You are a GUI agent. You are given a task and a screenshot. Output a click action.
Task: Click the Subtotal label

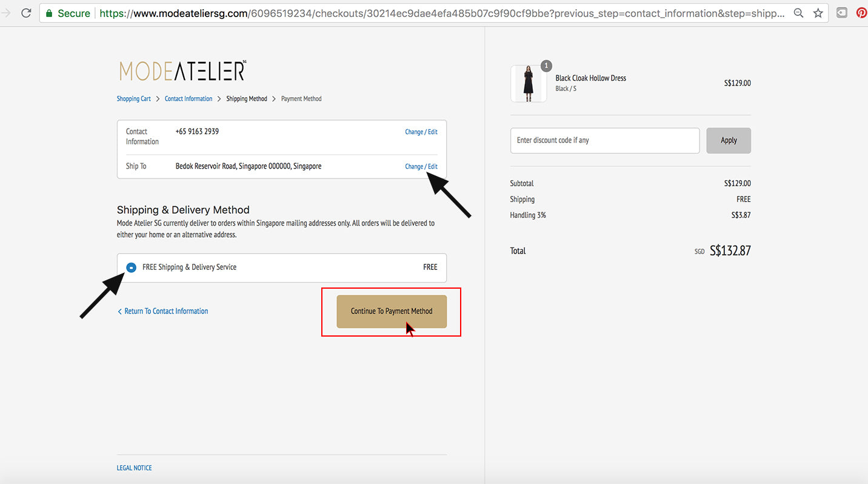click(522, 183)
